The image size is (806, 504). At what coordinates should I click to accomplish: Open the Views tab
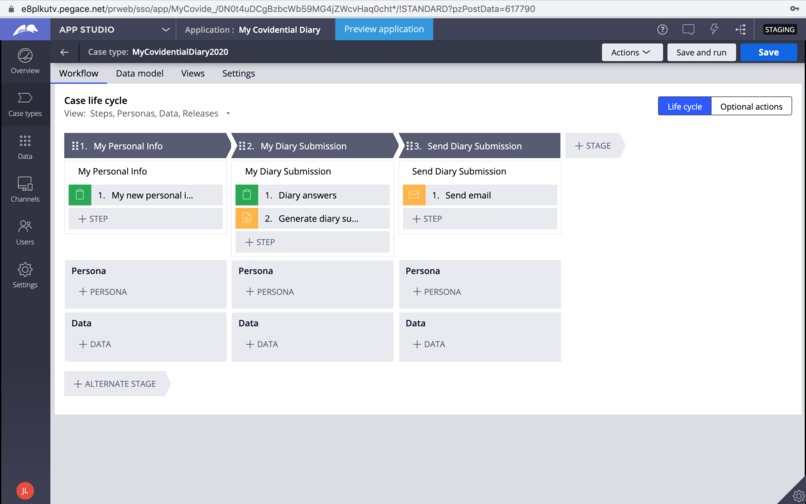[193, 74]
